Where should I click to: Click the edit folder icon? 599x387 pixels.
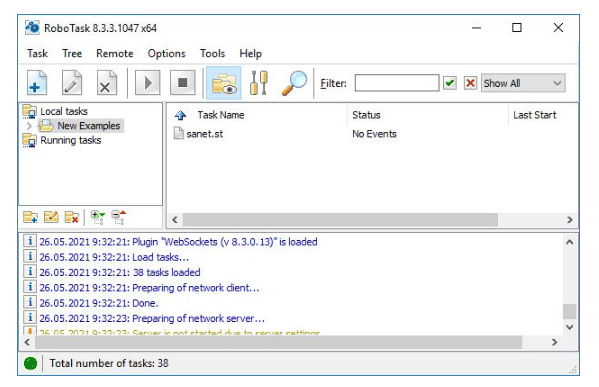(x=51, y=217)
